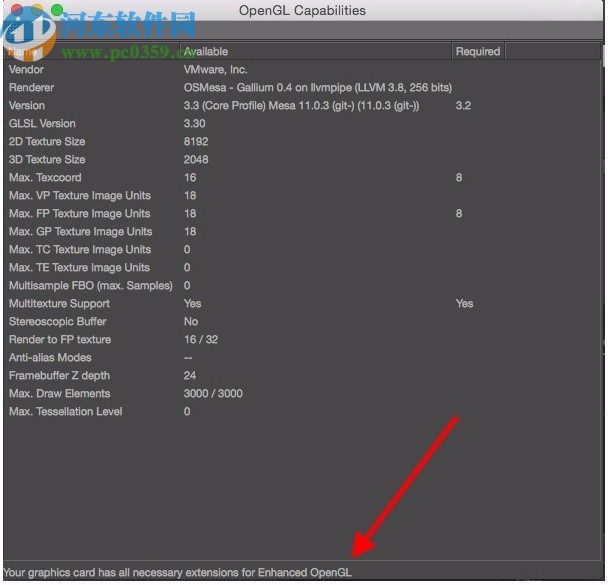Select the Anti-alias Modes row label
This screenshot has height=585, width=608.
pyautogui.click(x=50, y=358)
